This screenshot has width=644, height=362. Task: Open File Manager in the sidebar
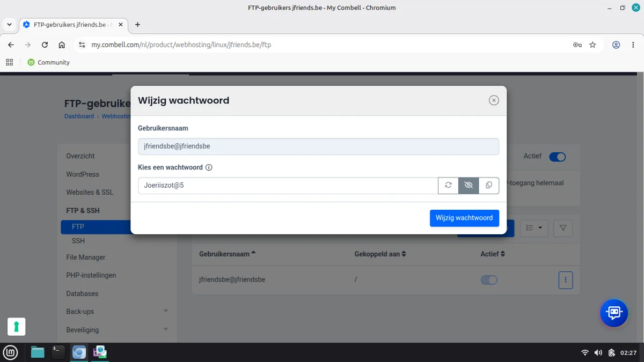click(86, 257)
